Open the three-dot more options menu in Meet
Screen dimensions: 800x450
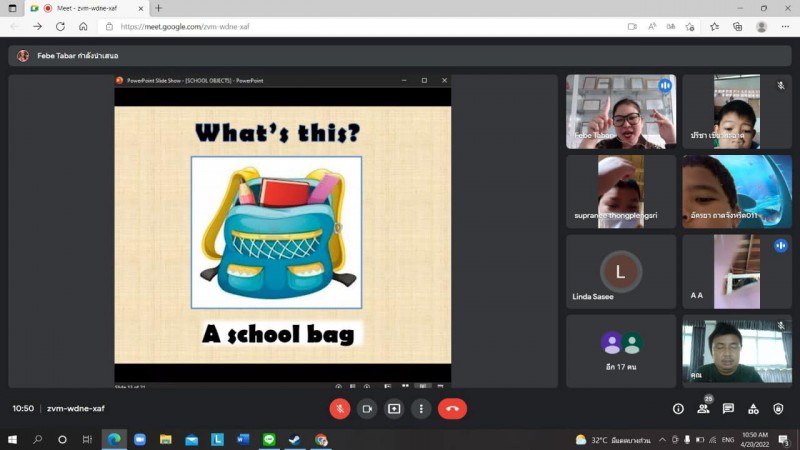click(421, 408)
